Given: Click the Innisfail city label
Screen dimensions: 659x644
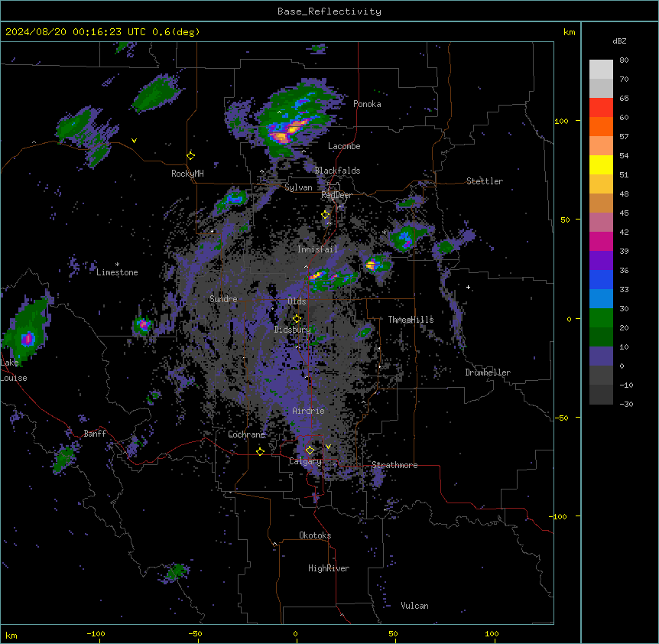Looking at the screenshot, I should point(317,249).
